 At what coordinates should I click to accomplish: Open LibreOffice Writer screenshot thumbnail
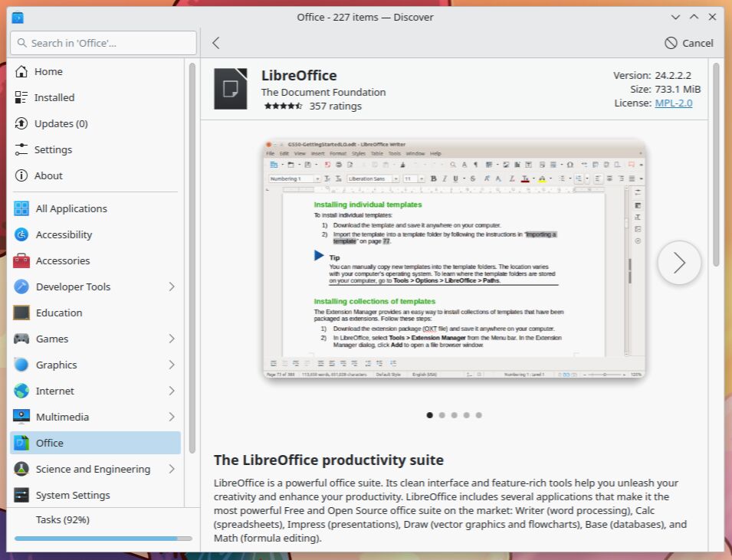click(455, 259)
